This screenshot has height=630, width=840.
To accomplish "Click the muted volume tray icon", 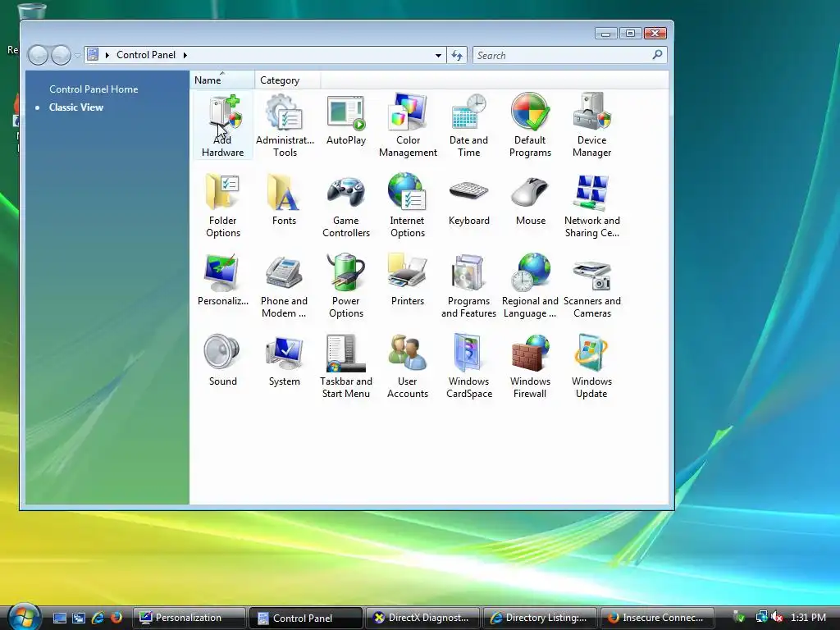I will click(x=778, y=618).
